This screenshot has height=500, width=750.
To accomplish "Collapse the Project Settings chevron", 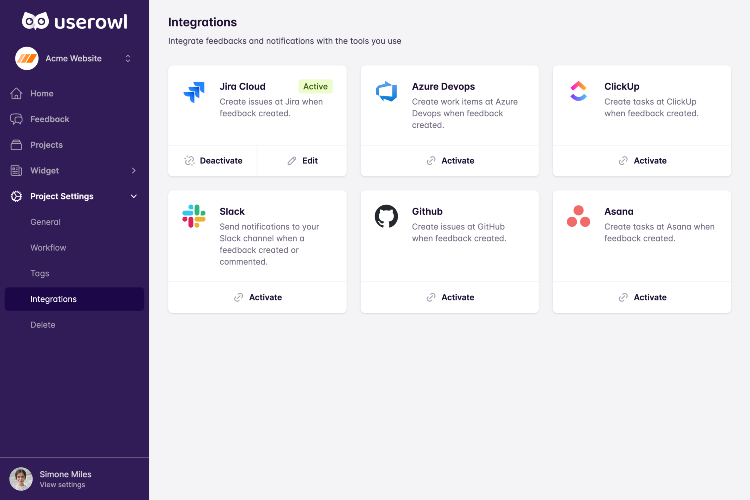I will click(x=133, y=196).
